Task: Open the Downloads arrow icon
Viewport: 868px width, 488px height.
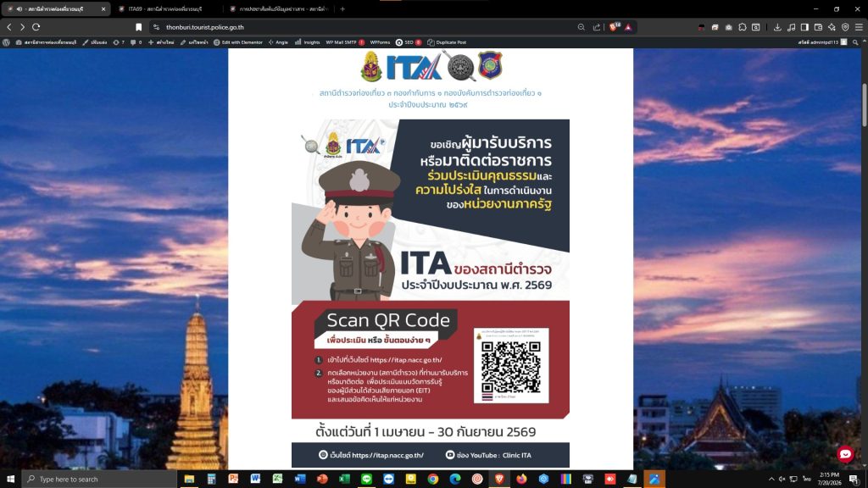Action: [x=777, y=27]
